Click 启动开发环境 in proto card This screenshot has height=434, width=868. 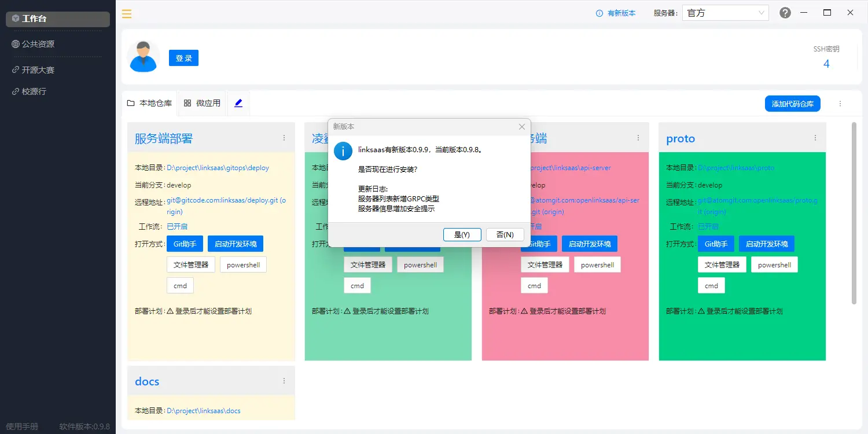coord(767,244)
